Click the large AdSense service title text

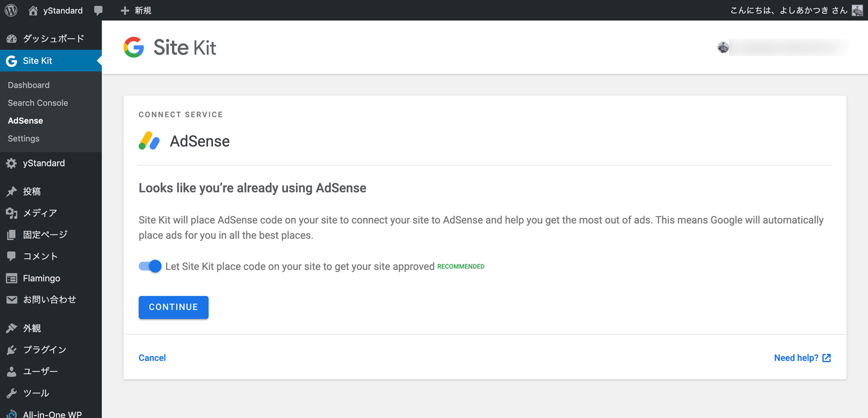click(200, 141)
